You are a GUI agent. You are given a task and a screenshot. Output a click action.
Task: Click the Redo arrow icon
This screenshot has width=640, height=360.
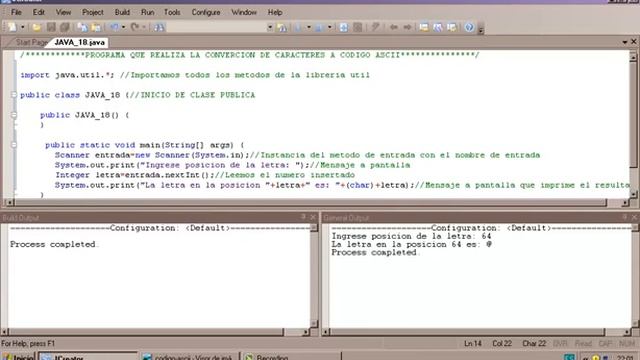point(135,27)
